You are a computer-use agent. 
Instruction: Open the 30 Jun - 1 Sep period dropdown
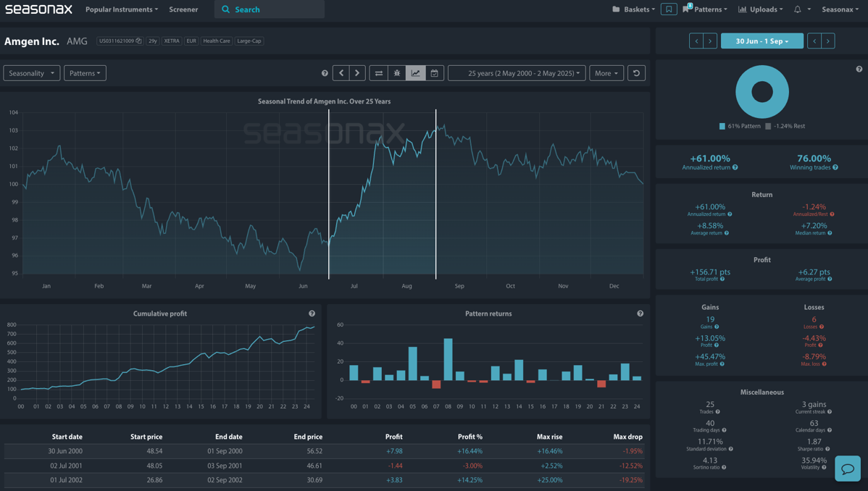tap(761, 41)
